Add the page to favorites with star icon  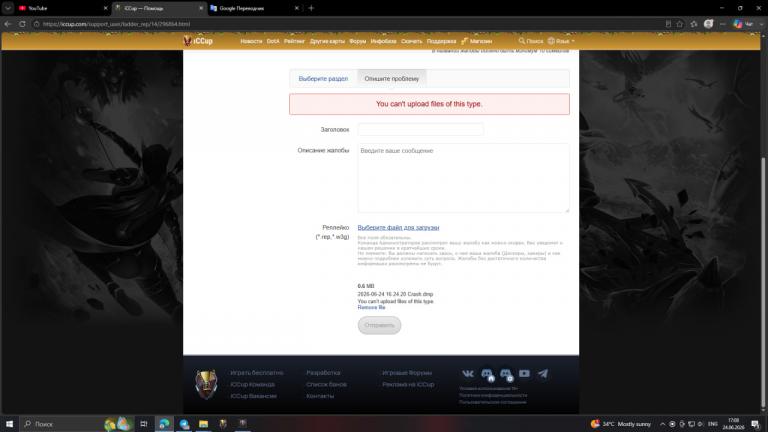click(x=679, y=24)
